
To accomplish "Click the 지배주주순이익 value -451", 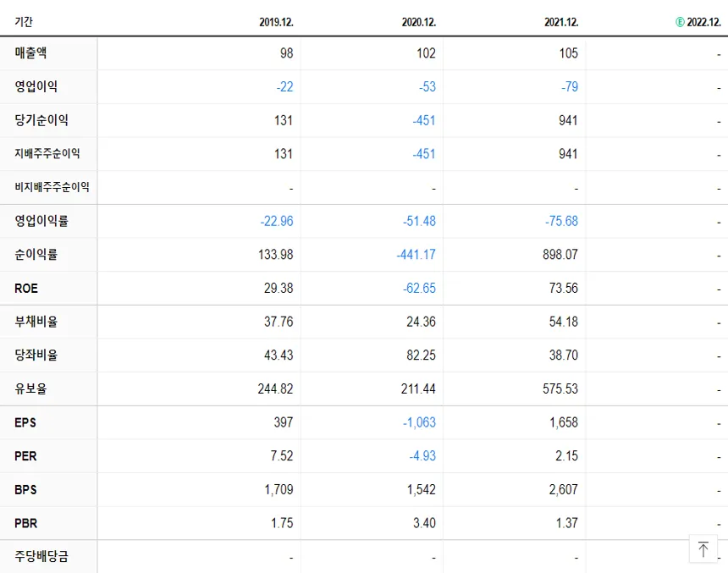I will [424, 154].
